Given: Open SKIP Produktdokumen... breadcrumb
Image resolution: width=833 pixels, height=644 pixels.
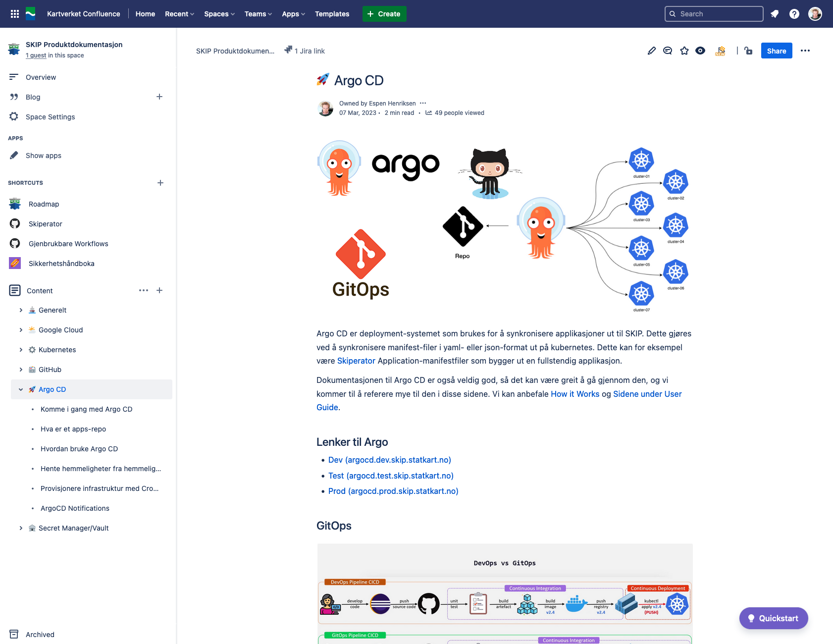Looking at the screenshot, I should tap(235, 51).
